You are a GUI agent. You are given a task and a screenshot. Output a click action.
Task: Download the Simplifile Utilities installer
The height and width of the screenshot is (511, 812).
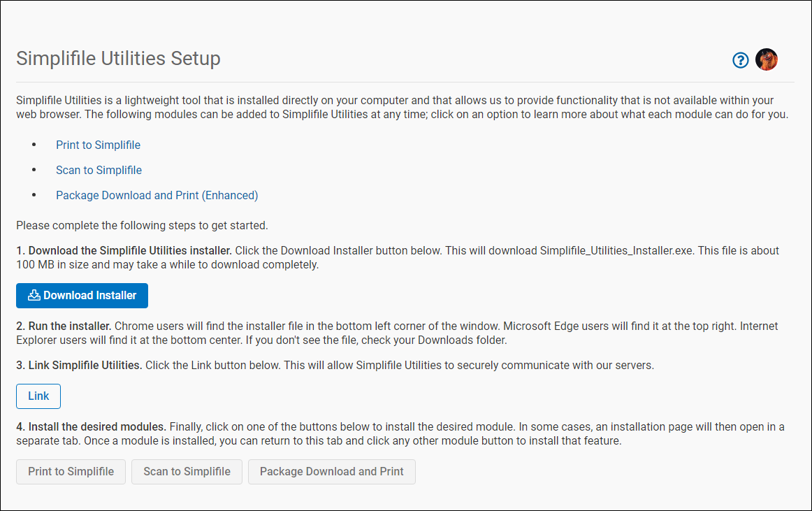click(82, 295)
